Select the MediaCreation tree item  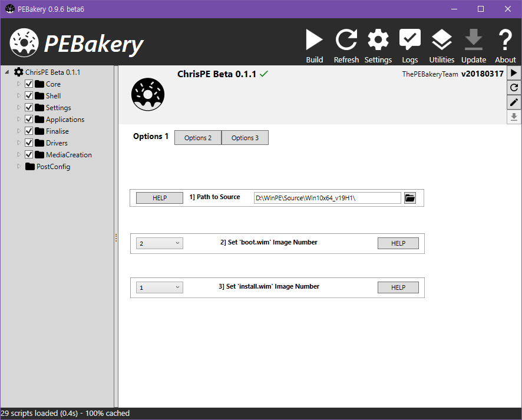(69, 155)
